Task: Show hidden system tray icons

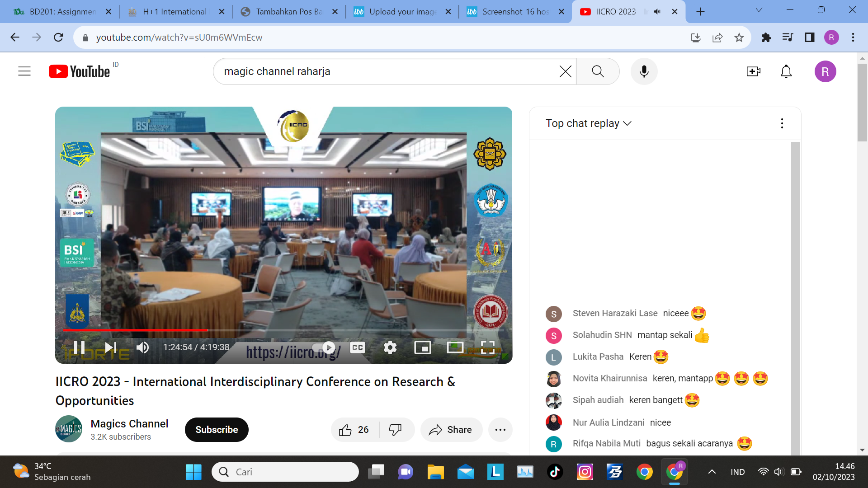Action: point(712,472)
